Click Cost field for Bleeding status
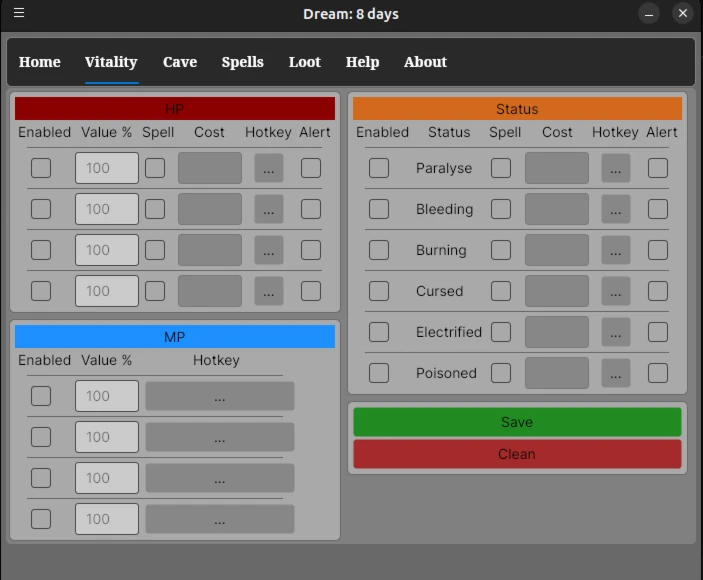Screen dimensions: 703x580 tap(557, 209)
